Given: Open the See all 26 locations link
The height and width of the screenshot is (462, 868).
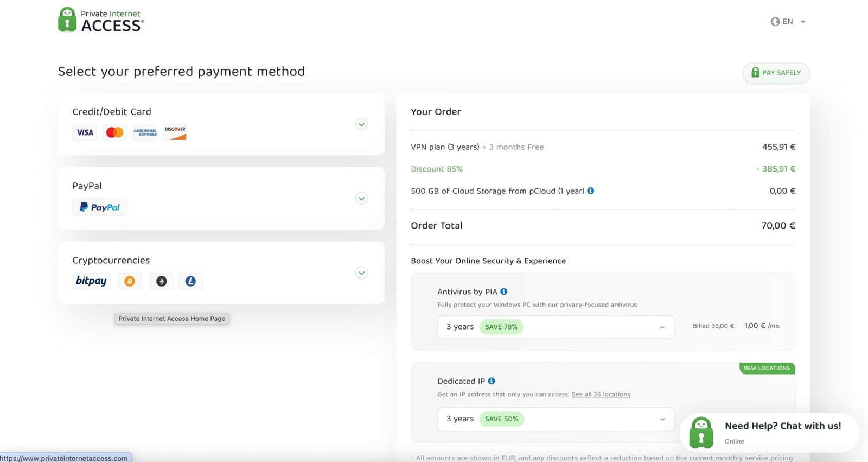Looking at the screenshot, I should coord(601,394).
